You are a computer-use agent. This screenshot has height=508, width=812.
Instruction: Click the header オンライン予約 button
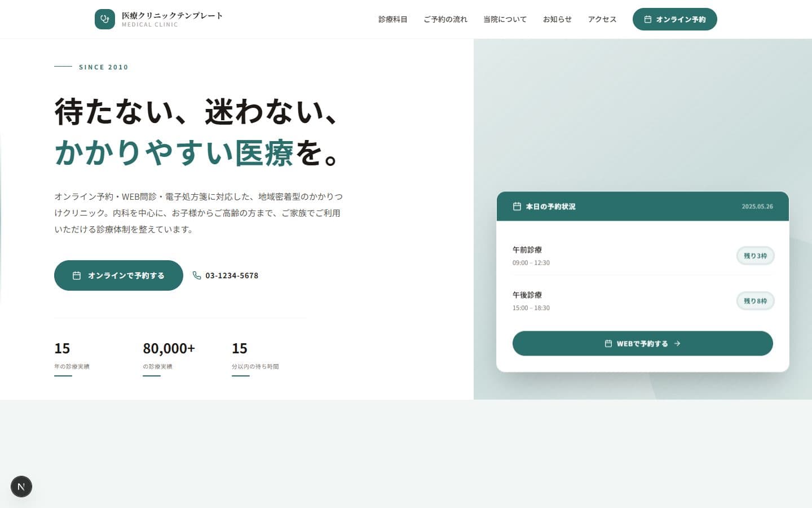675,19
